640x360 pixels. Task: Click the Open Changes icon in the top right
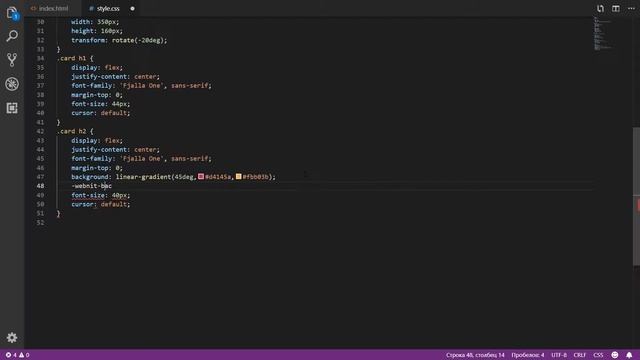[x=600, y=8]
